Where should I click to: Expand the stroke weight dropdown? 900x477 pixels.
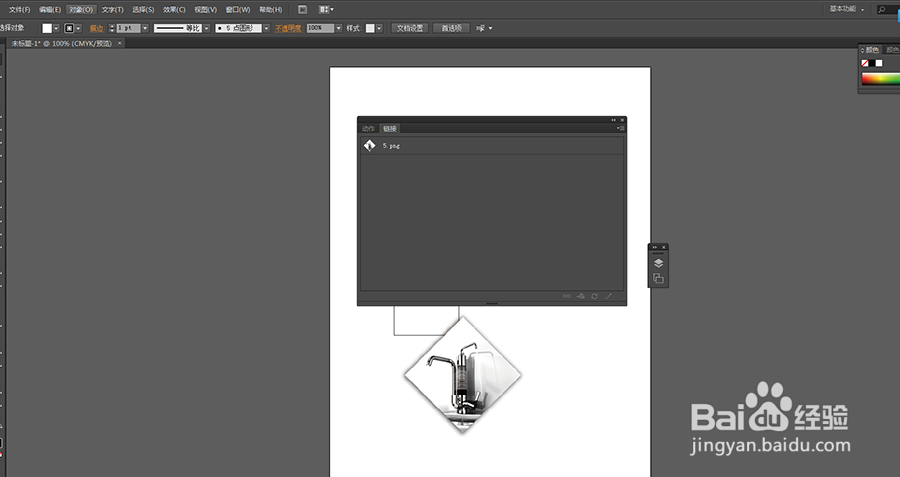[x=145, y=28]
